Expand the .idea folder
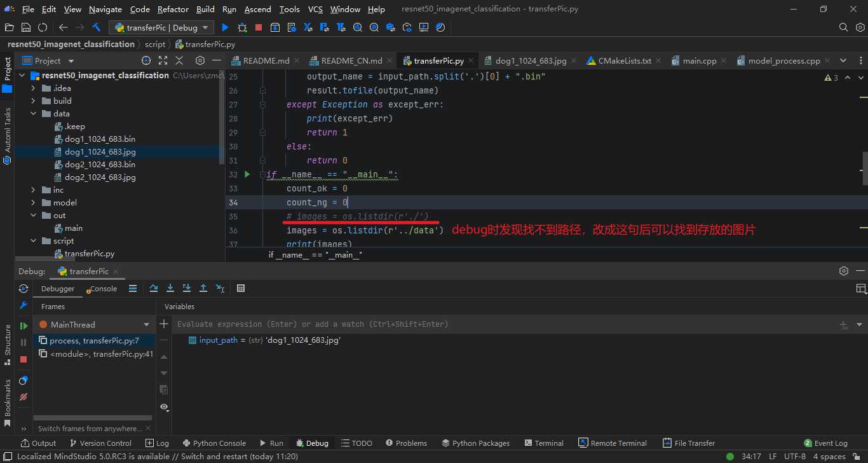Viewport: 868px width, 463px height. [33, 88]
